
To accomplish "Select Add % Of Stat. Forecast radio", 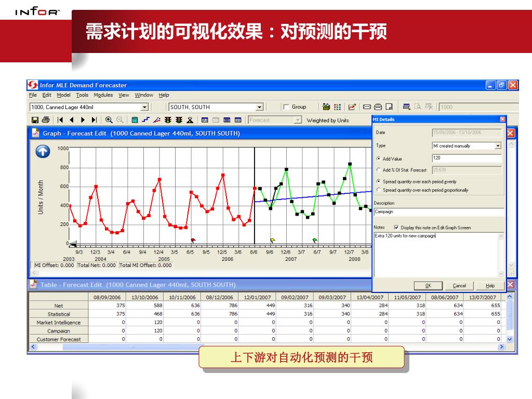I will click(379, 170).
